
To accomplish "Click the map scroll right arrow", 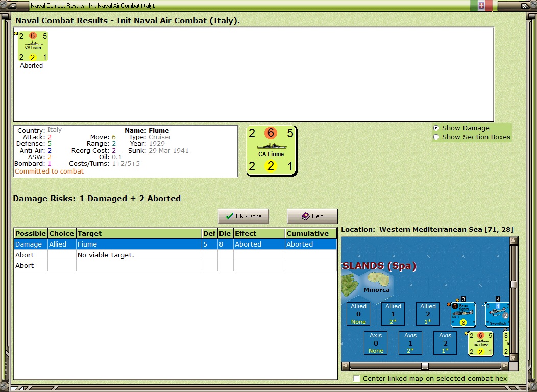I will (505, 366).
